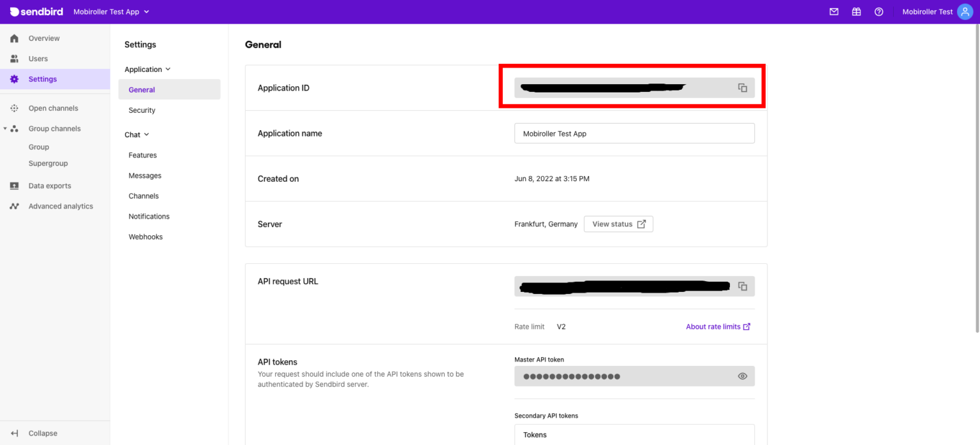Open the help question mark icon
Screen dimensions: 980x445
pos(879,11)
